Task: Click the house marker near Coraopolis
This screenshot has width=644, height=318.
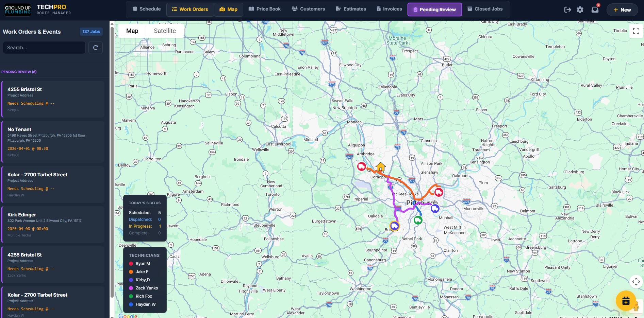Action: pyautogui.click(x=380, y=167)
